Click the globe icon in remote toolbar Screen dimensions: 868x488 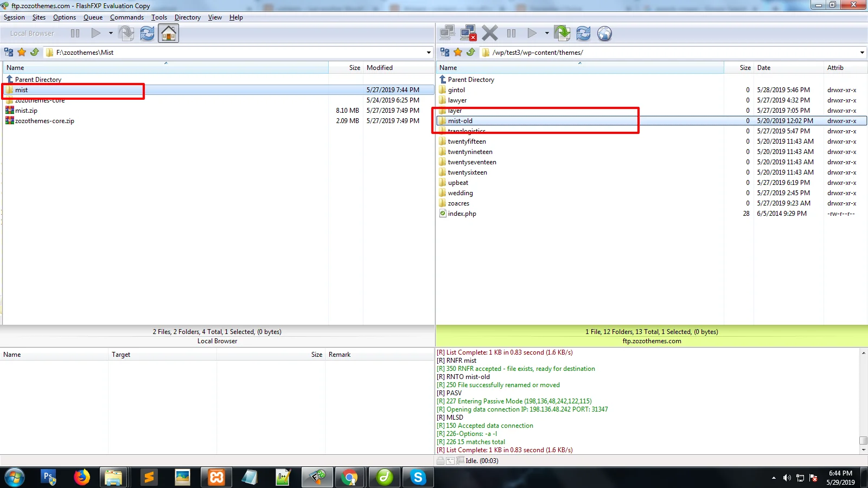(604, 34)
